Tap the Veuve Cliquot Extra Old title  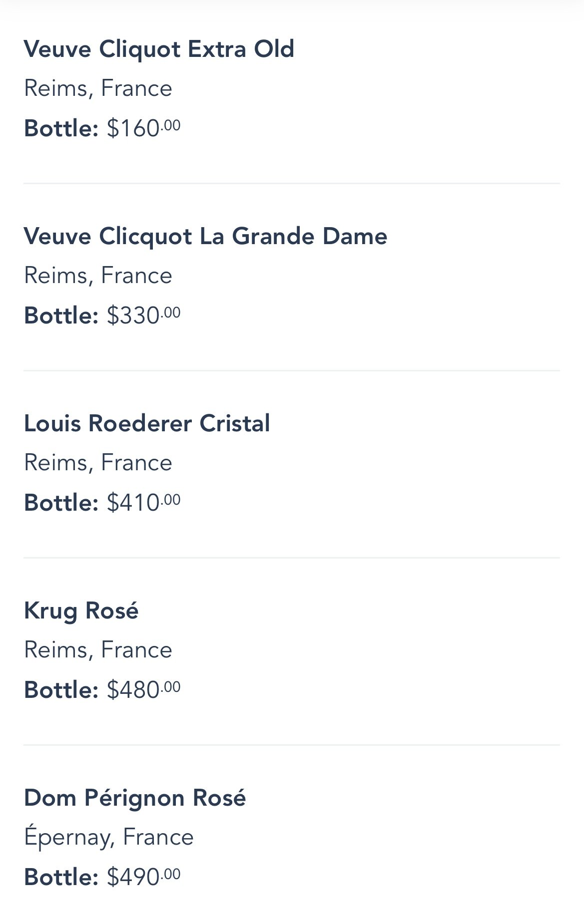(159, 49)
